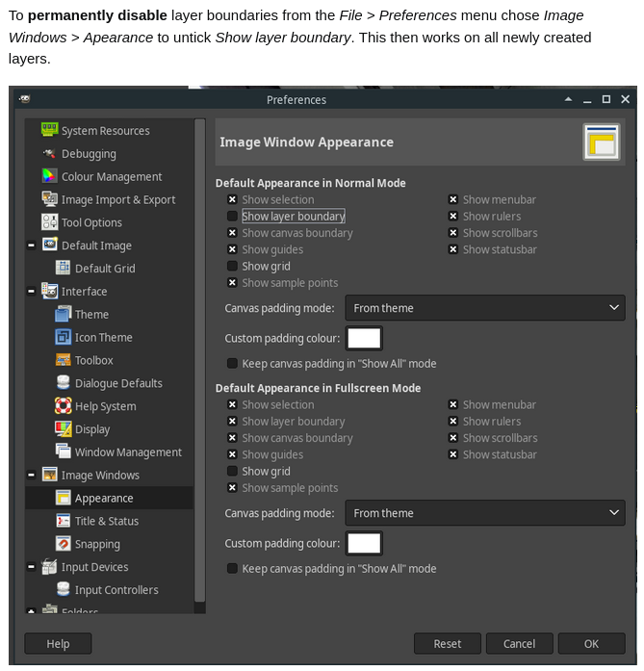Enable Show grid in Fullscreen Mode

[232, 471]
